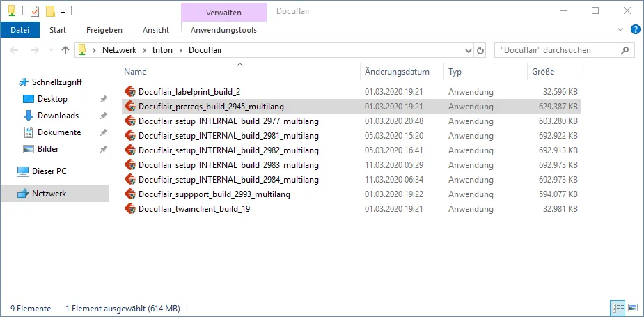The height and width of the screenshot is (317, 644).
Task: Click the Docuflair_labelprint_build_2 application icon
Action: [129, 92]
